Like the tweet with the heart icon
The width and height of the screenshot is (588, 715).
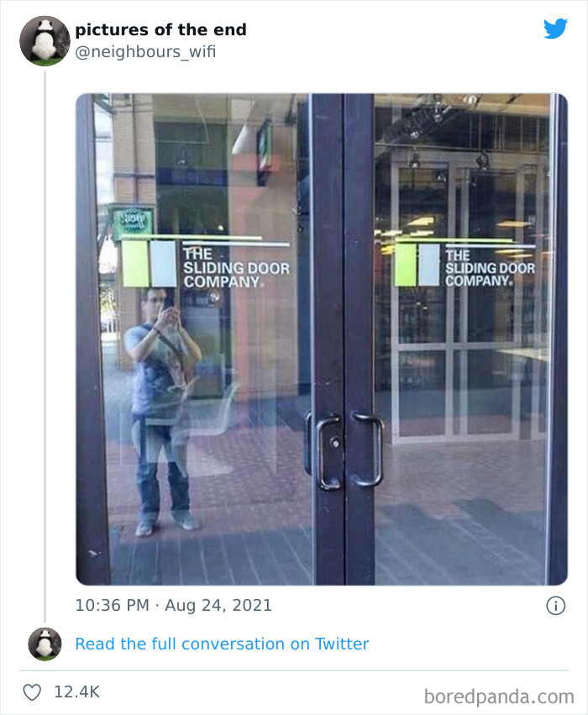32,692
